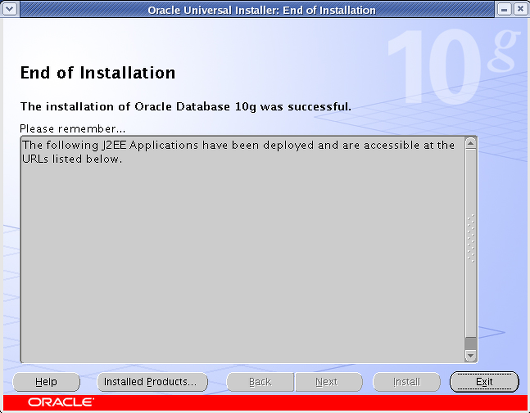Image resolution: width=530 pixels, height=413 pixels.
Task: Click the greyed-out Next button
Action: coord(329,382)
